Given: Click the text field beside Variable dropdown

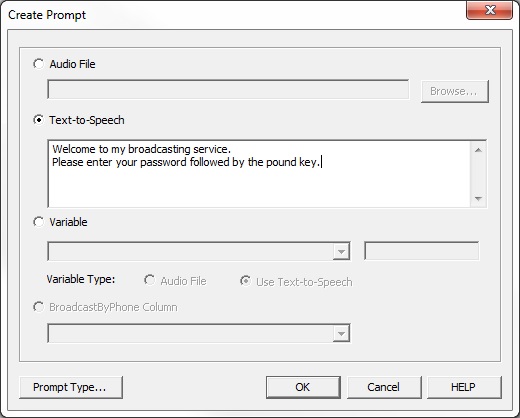Looking at the screenshot, I should tap(422, 251).
